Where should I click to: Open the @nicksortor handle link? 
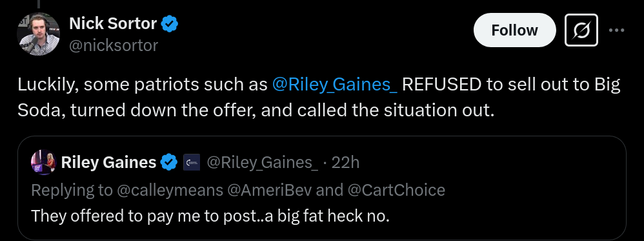(x=114, y=46)
